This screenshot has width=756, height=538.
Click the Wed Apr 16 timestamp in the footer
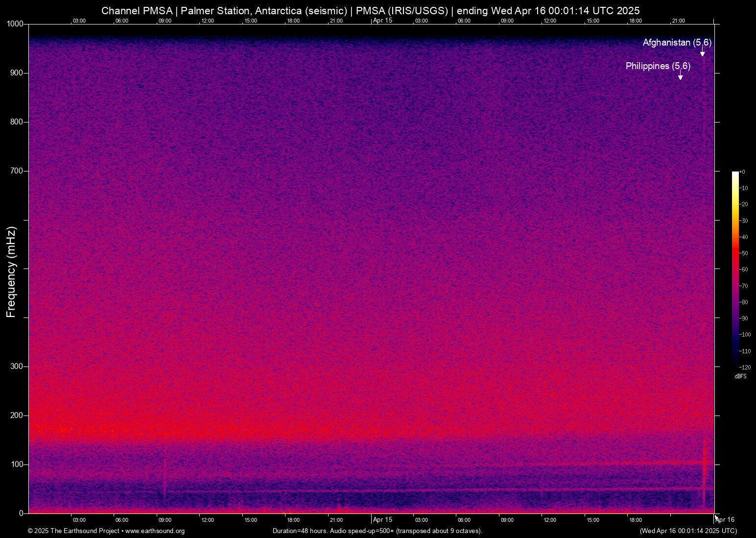pos(688,531)
